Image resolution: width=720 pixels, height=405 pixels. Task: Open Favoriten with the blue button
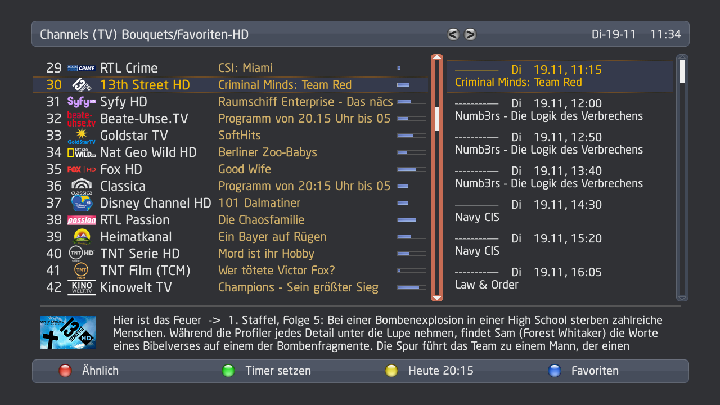tap(554, 371)
